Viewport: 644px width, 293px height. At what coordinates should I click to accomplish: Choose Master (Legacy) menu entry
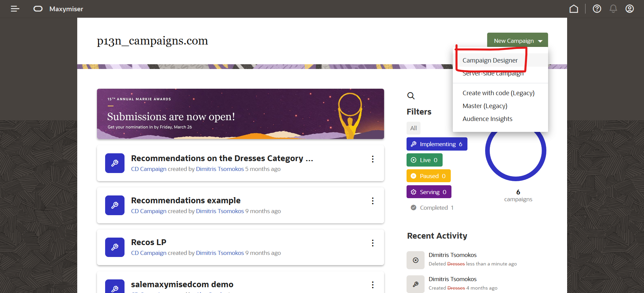[485, 106]
